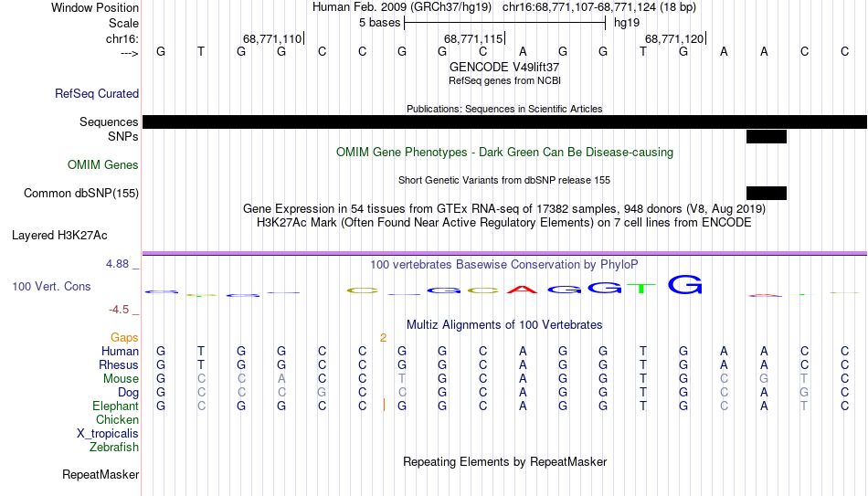Click the chr16: ruler label
This screenshot has height=496, width=868.
pyautogui.click(x=122, y=38)
